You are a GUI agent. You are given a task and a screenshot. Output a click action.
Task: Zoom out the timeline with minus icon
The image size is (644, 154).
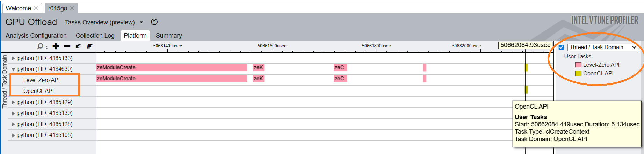click(x=67, y=46)
